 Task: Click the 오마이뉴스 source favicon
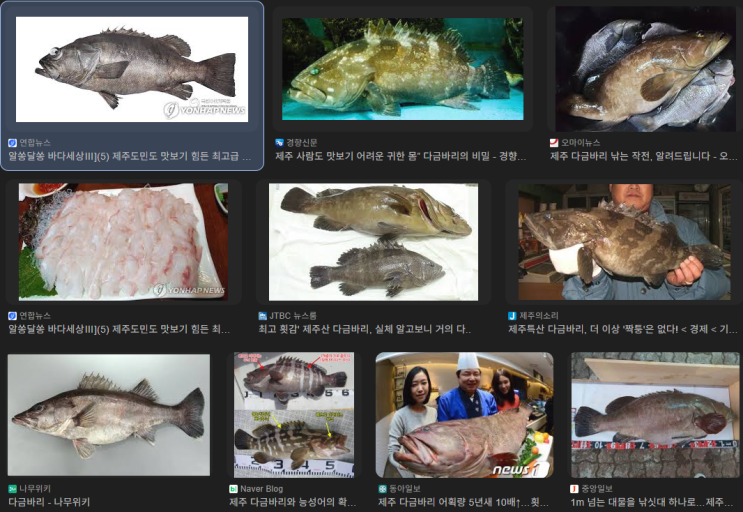click(554, 143)
